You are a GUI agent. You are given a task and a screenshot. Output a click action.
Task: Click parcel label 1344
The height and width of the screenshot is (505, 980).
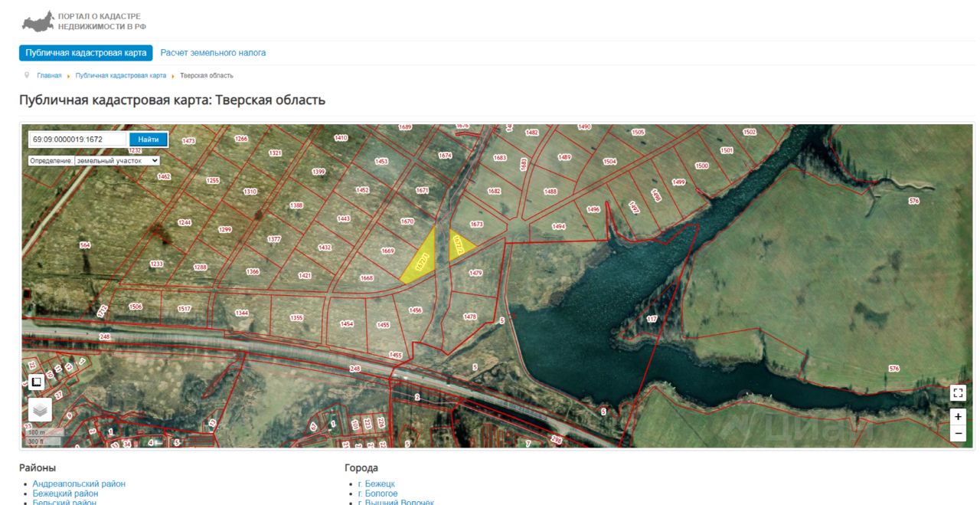coord(242,313)
